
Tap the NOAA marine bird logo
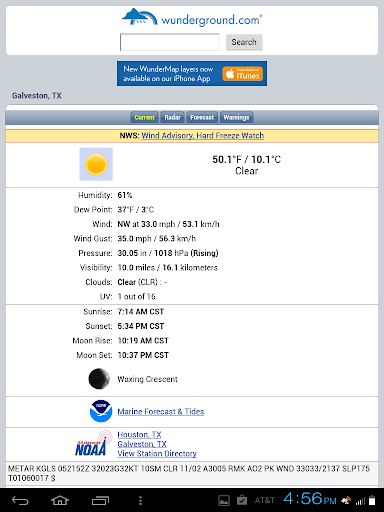click(101, 411)
